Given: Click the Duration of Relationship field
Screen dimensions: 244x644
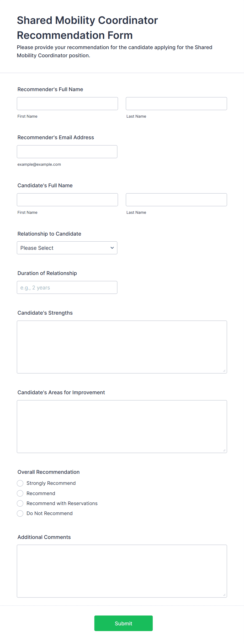Looking at the screenshot, I should (67, 288).
